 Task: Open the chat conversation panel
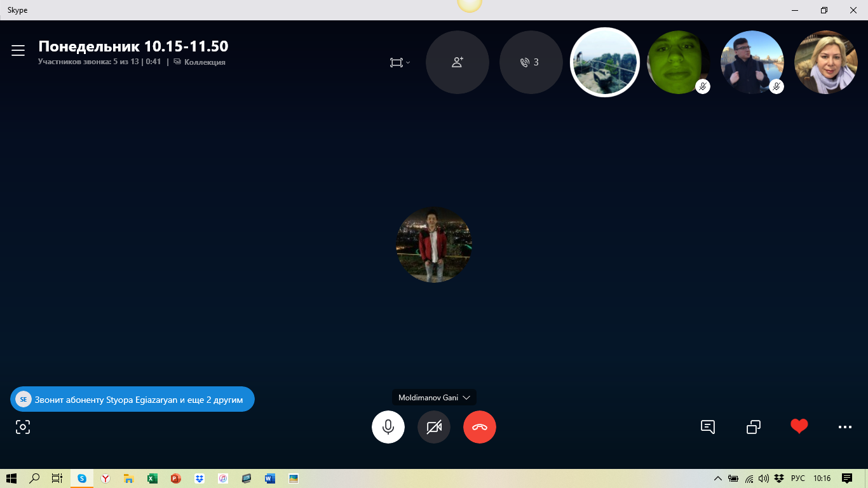(x=708, y=427)
